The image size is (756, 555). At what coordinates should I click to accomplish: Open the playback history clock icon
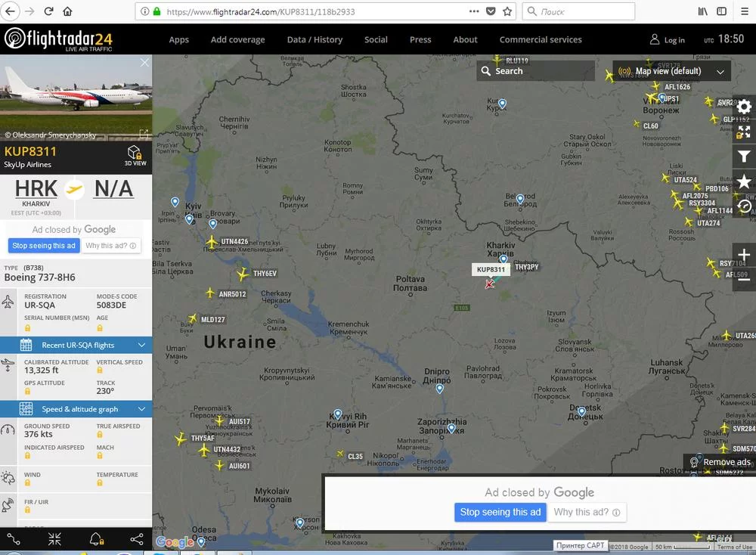tap(744, 206)
